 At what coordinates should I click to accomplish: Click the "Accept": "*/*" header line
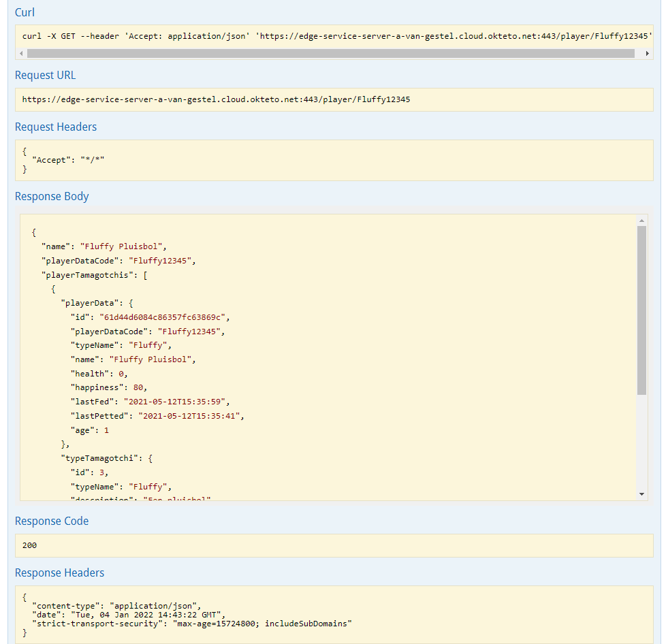click(68, 160)
